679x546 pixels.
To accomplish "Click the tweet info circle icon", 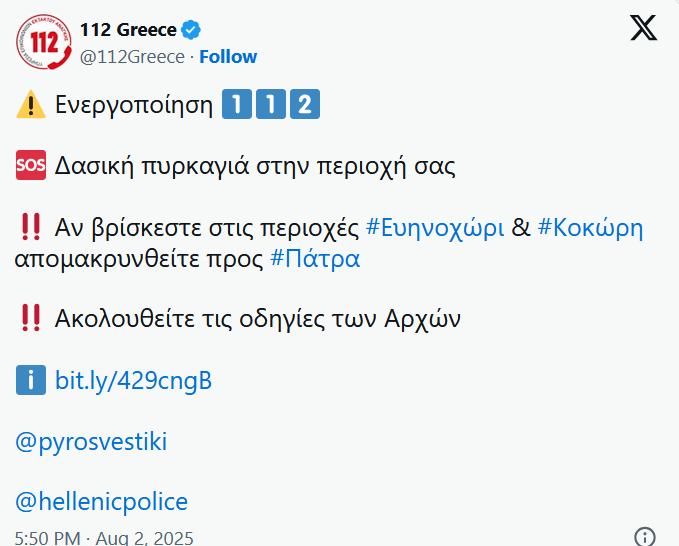I will (x=645, y=536).
